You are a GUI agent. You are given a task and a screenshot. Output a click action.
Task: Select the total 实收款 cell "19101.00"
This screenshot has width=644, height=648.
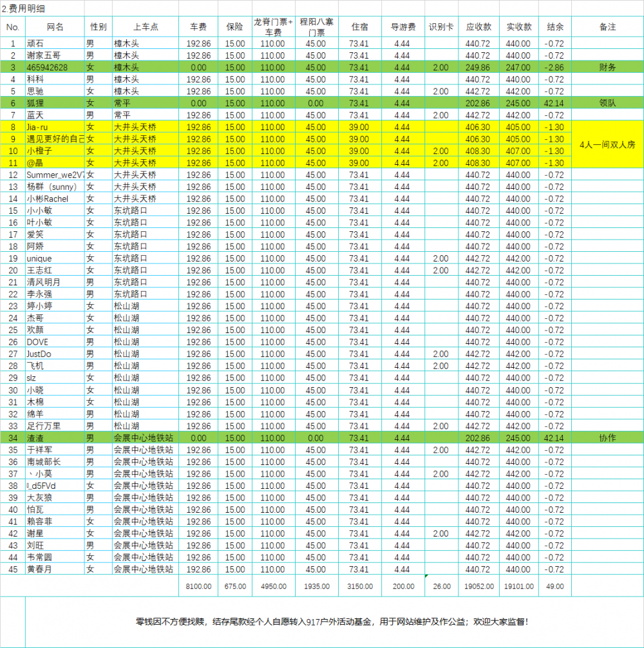[518, 586]
